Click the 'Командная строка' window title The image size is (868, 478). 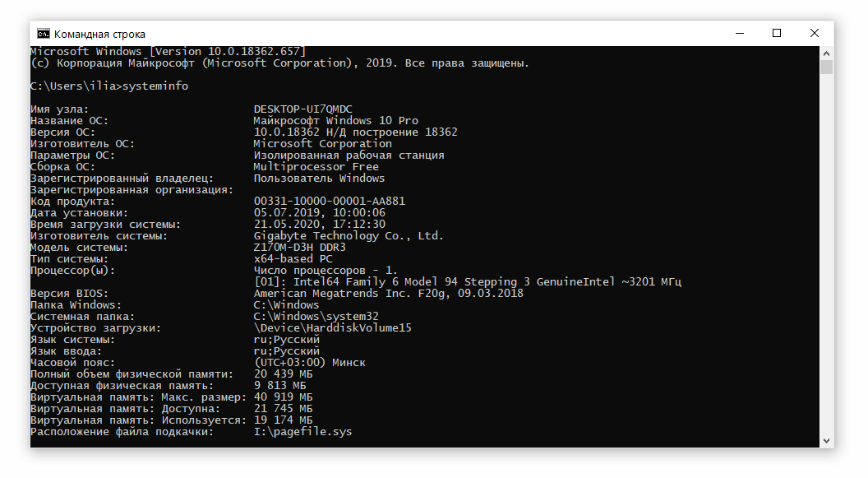(x=99, y=35)
